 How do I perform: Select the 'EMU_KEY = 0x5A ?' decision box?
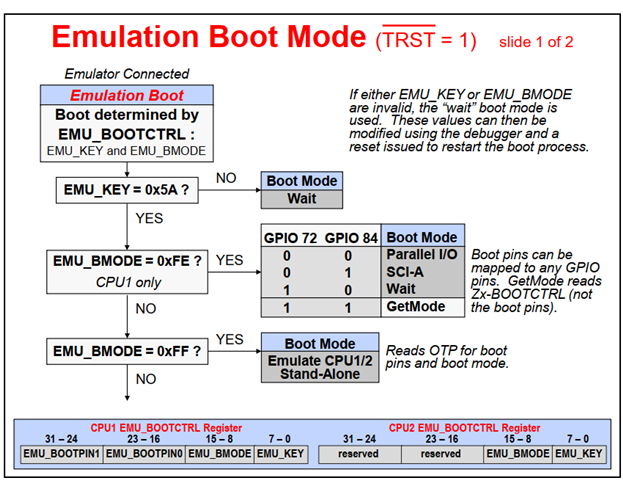[127, 190]
